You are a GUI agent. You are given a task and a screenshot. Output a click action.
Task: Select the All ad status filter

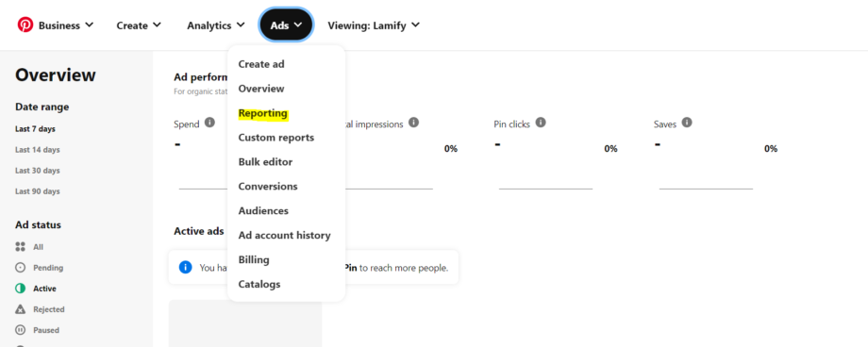point(29,247)
